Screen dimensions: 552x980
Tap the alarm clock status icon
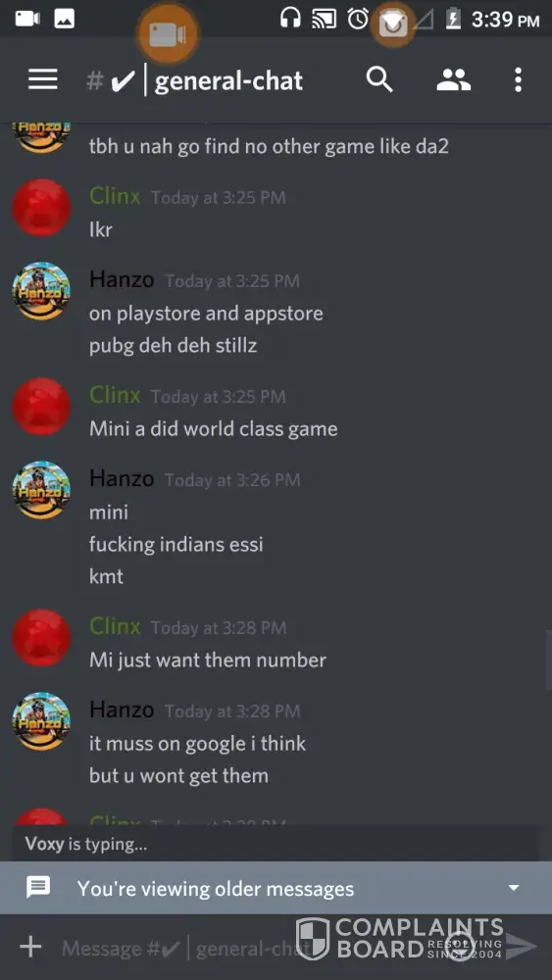(358, 19)
